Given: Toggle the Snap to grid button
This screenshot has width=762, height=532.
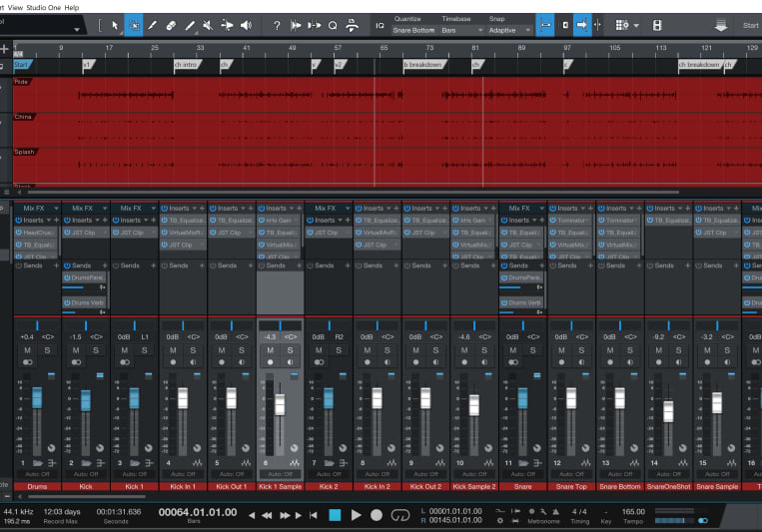Looking at the screenshot, I should [x=544, y=25].
